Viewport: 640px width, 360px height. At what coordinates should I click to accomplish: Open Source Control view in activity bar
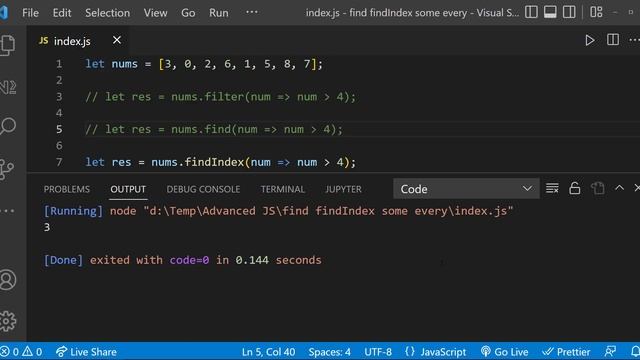pos(7,169)
